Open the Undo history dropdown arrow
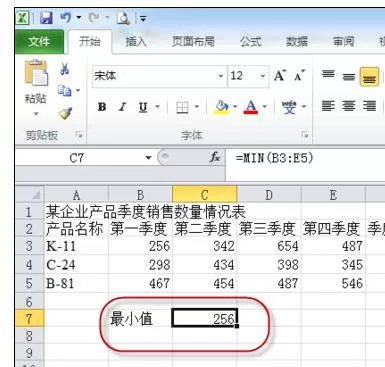385x367 pixels. 79,17
